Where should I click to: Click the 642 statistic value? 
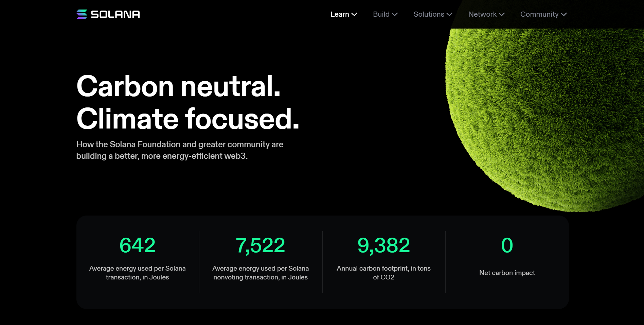(138, 245)
